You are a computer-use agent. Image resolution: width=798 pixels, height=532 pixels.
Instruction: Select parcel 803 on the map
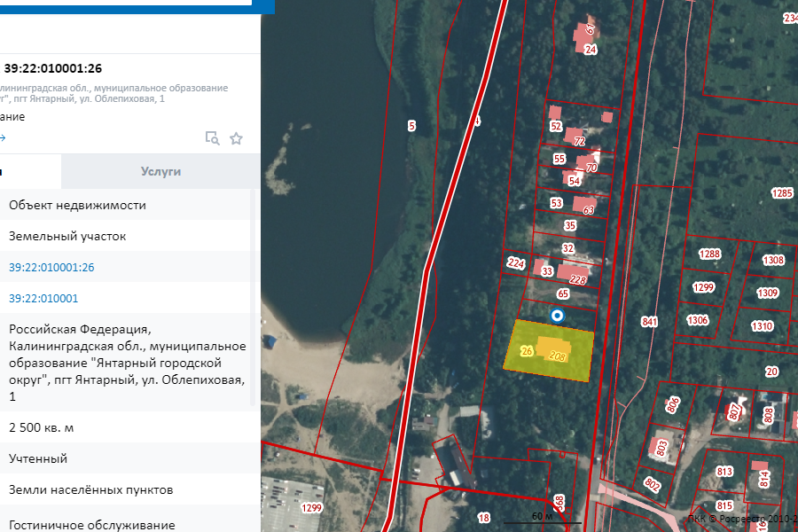(660, 447)
